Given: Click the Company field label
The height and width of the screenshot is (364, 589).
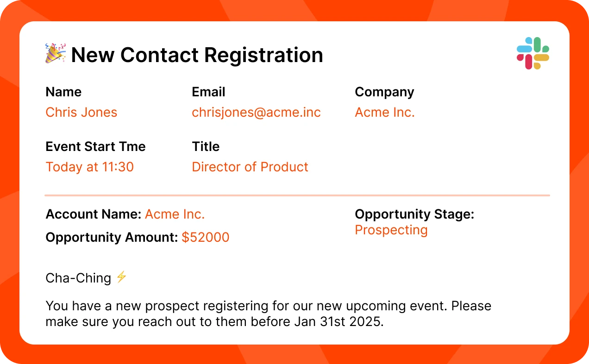Looking at the screenshot, I should [x=384, y=92].
